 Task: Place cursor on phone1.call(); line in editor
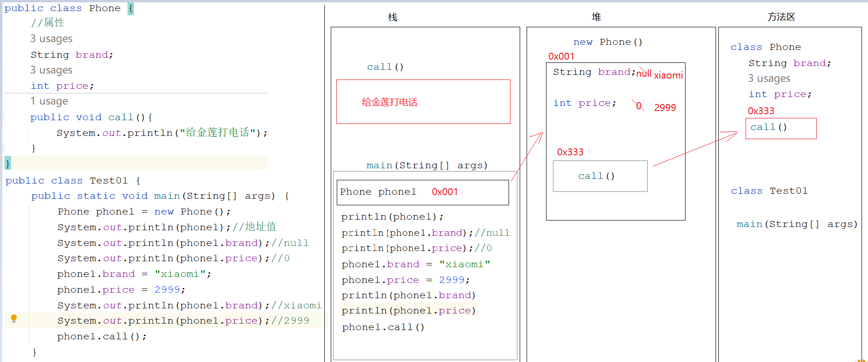[x=102, y=337]
